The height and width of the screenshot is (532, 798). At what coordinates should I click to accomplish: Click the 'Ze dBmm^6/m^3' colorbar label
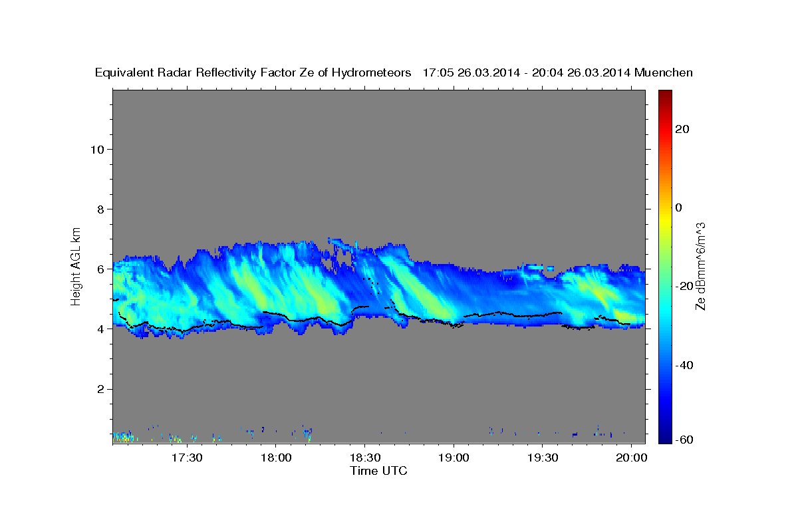(x=700, y=266)
